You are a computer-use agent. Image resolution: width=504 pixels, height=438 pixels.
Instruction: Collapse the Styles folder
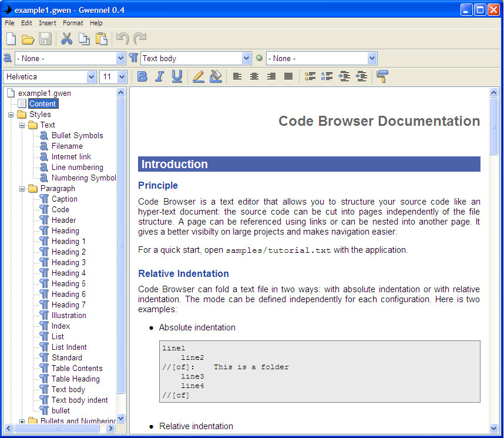point(11,115)
